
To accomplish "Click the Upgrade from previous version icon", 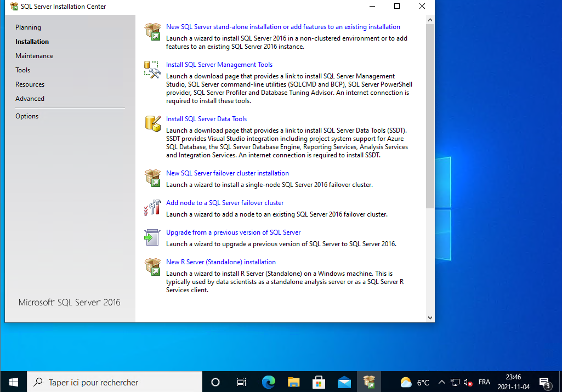I will pyautogui.click(x=152, y=237).
